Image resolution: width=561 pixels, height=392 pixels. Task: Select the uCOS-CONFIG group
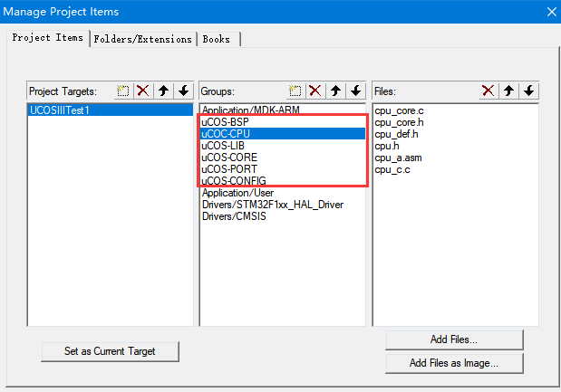282,181
